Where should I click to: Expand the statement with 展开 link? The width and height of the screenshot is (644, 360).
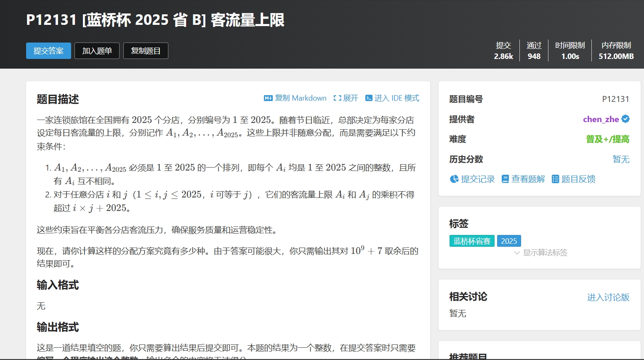coord(351,98)
